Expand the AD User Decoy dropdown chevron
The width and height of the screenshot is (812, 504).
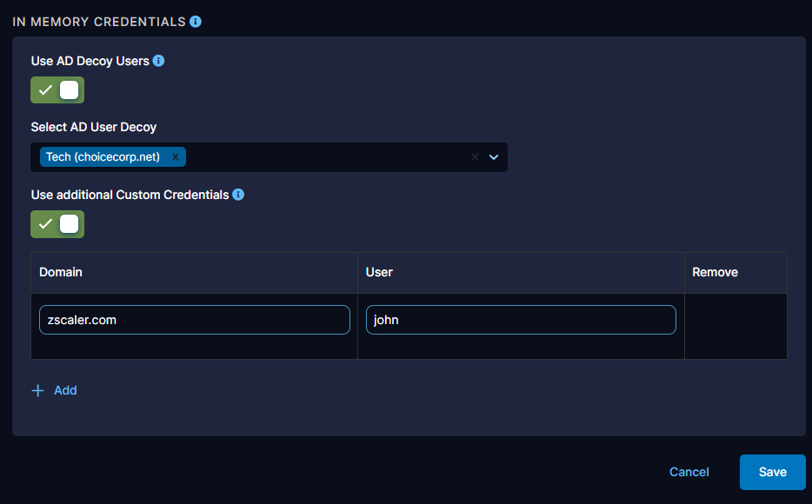[494, 157]
